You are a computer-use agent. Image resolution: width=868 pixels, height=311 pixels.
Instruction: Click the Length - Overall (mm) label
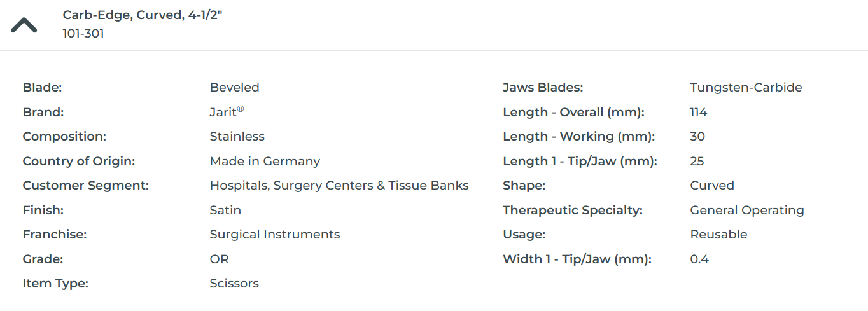pyautogui.click(x=573, y=113)
